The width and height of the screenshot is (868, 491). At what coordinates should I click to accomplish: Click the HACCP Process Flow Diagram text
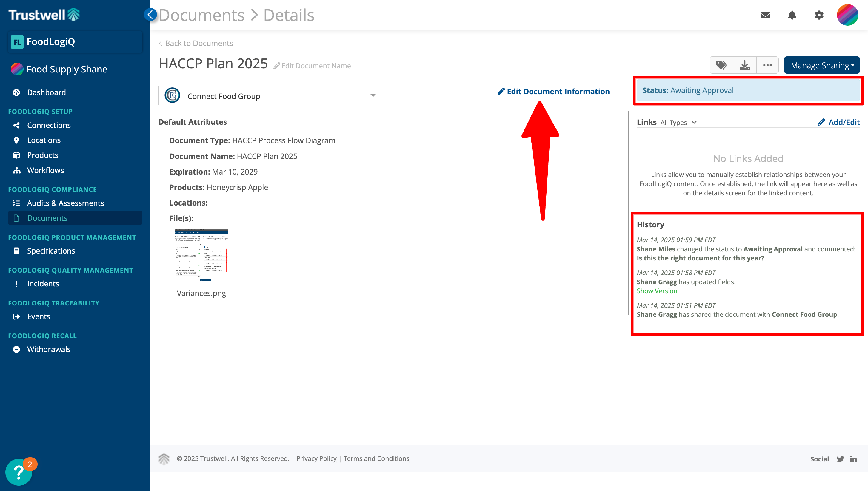coord(284,140)
